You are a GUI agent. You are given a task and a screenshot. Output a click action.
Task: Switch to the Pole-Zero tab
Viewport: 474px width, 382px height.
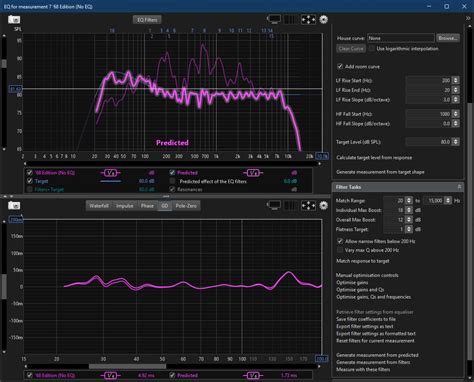186,206
